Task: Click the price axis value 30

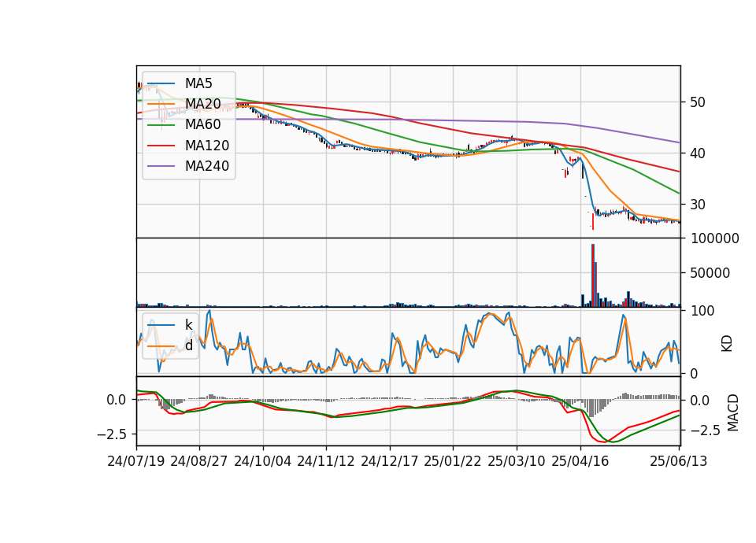Action: click(698, 205)
